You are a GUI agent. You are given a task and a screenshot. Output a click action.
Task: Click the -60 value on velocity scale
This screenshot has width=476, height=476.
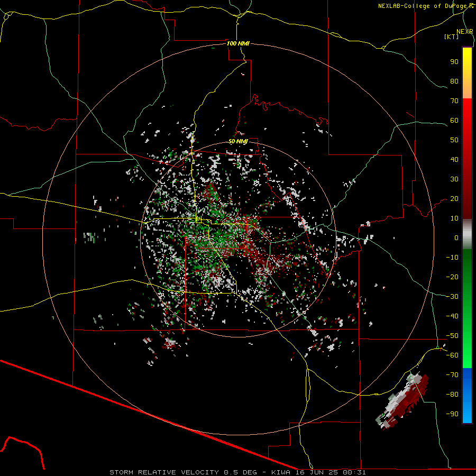click(452, 355)
